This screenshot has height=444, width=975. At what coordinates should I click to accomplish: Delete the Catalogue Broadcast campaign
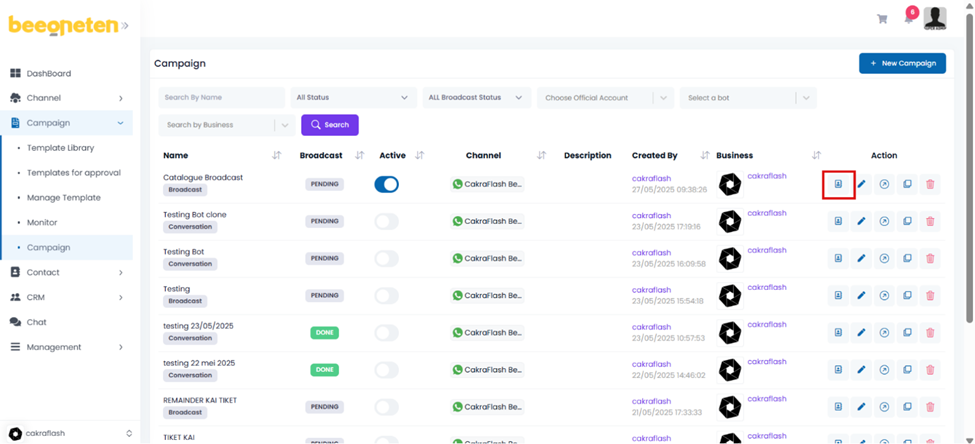coord(930,184)
